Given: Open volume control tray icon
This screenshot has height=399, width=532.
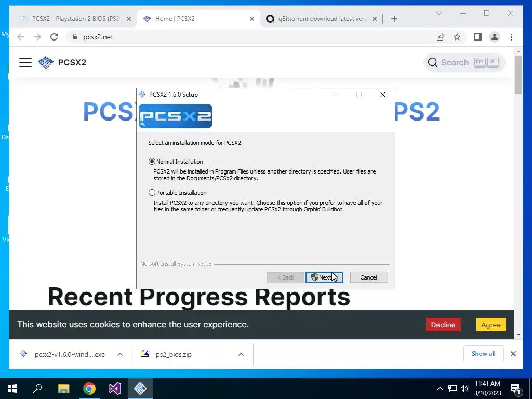Looking at the screenshot, I should (464, 389).
